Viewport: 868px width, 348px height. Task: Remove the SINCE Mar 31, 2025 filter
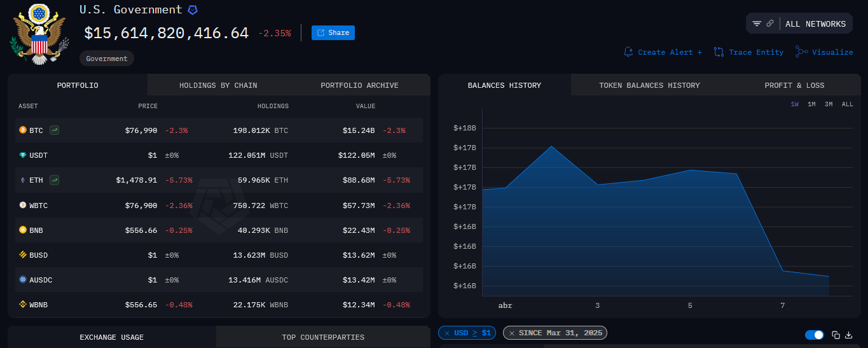coord(511,333)
